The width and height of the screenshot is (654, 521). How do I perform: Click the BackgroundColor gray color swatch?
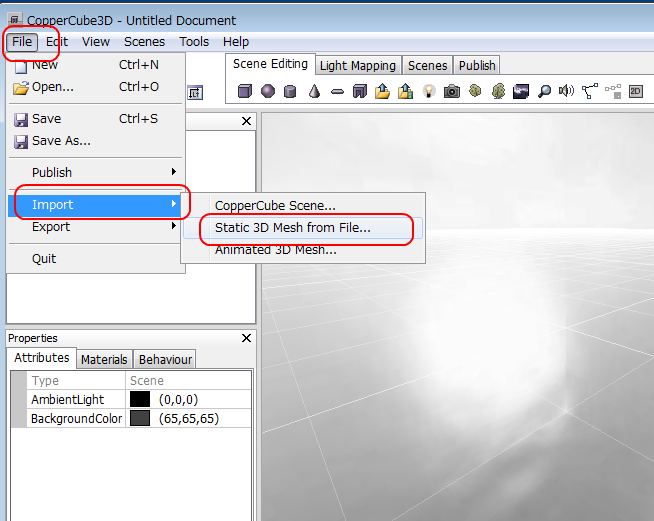coord(140,418)
